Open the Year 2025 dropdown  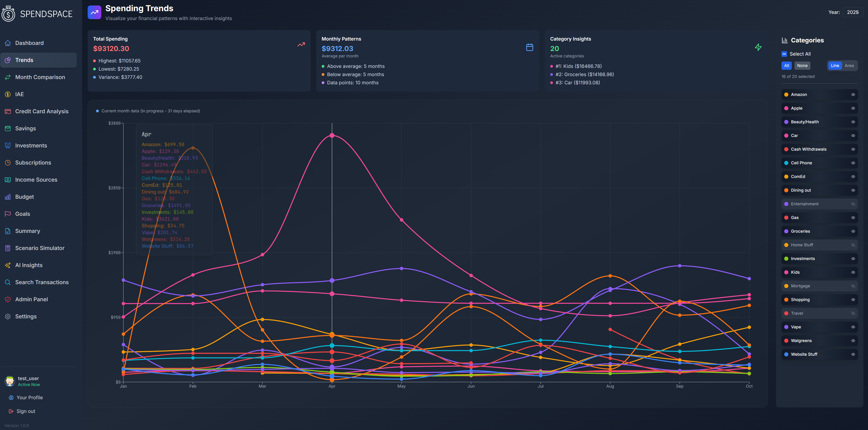[x=853, y=12]
